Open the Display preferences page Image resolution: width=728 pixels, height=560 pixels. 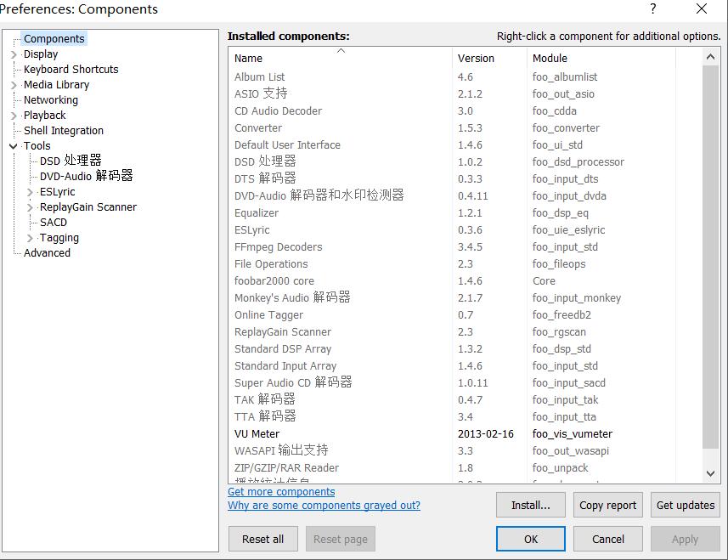pyautogui.click(x=41, y=54)
